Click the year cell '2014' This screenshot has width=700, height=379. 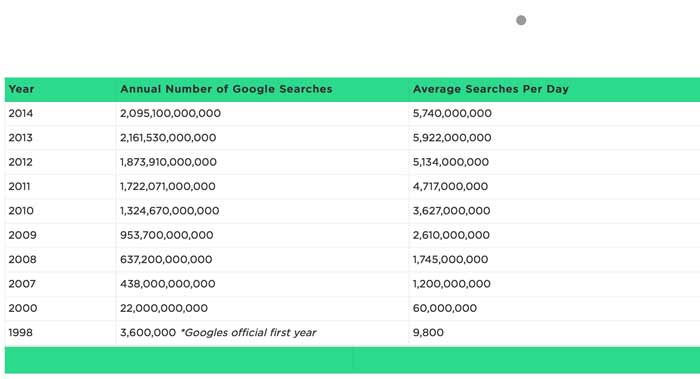21,113
